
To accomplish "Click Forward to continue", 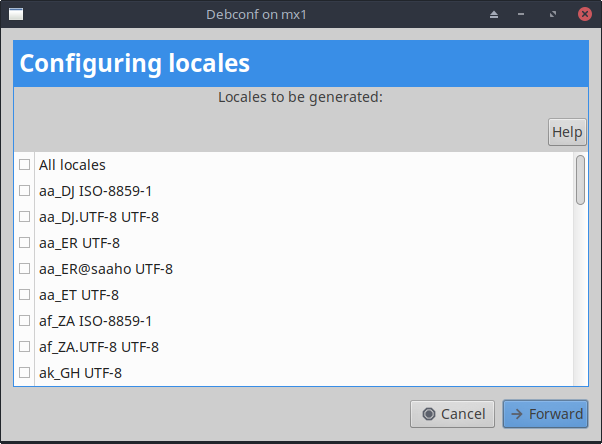I will (545, 414).
